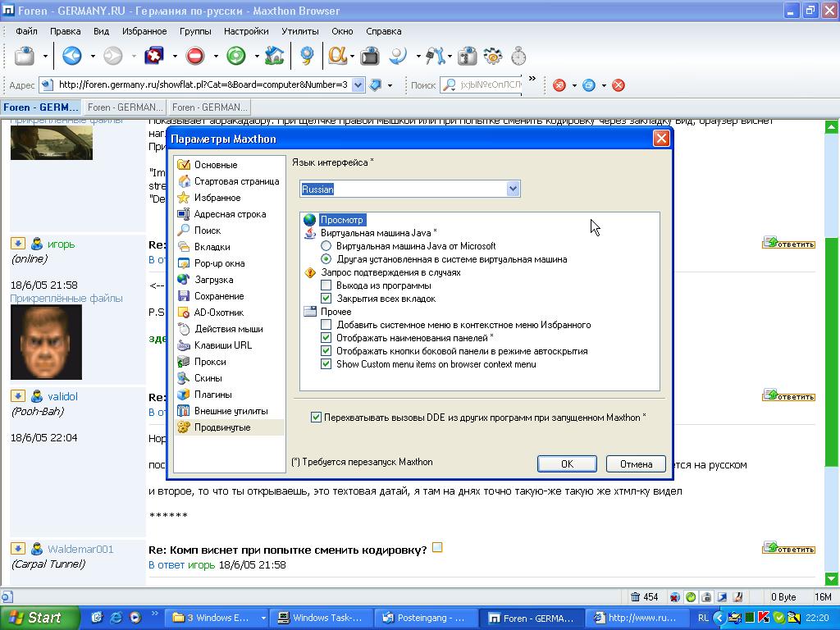Image resolution: width=840 pixels, height=630 pixels.
Task: Open the dropdown arrow next to back button
Action: click(x=93, y=56)
